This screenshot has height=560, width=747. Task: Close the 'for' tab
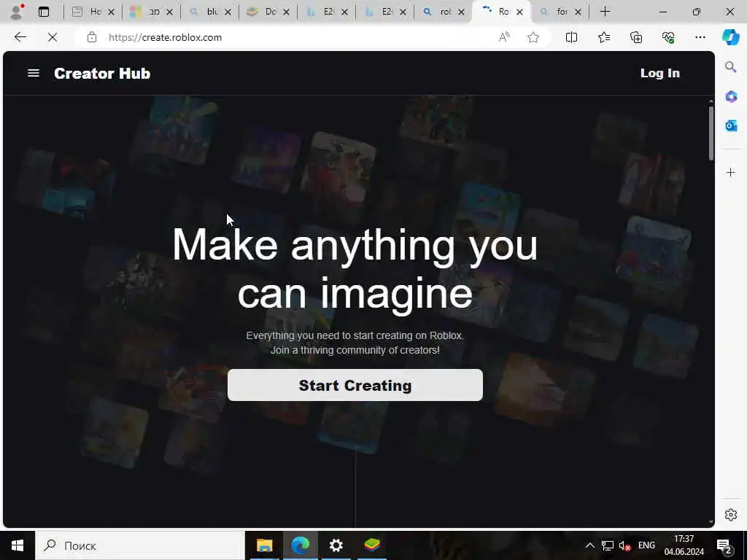(578, 12)
